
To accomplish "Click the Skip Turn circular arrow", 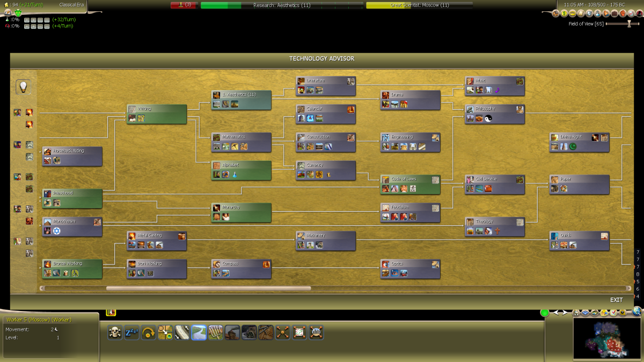I will 149,333.
